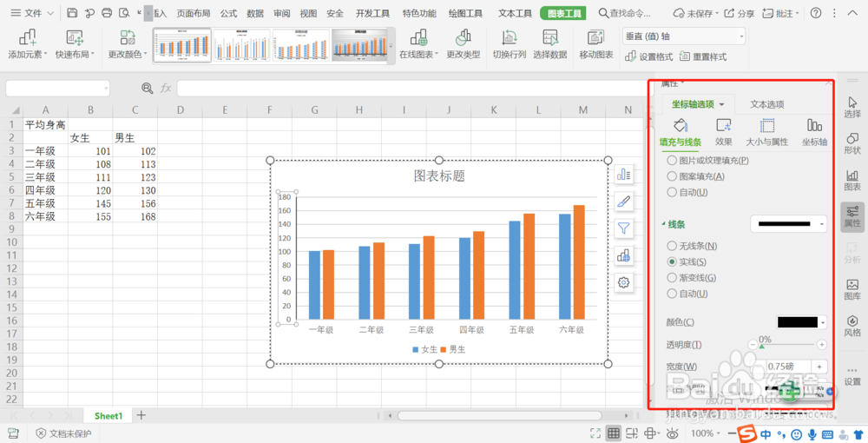Open the 公式 tab
Screen dimensions: 868x443
[x=228, y=13]
